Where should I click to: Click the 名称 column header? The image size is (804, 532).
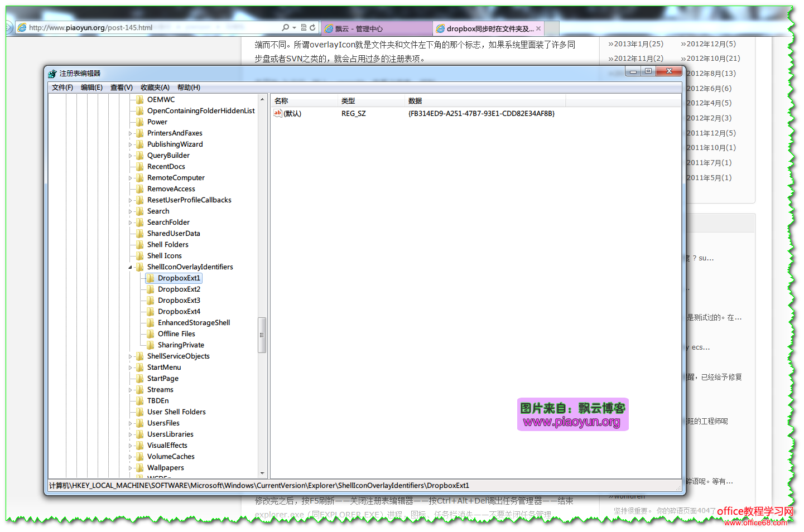305,101
